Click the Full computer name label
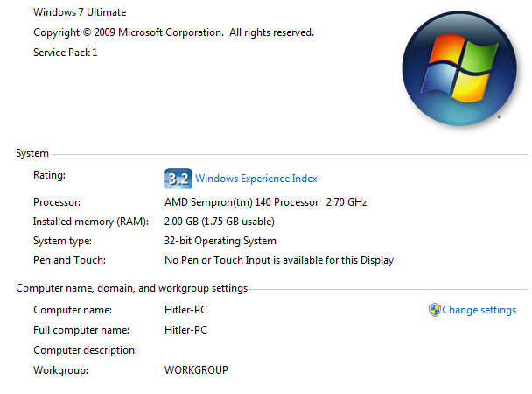532x394 pixels. [80, 330]
